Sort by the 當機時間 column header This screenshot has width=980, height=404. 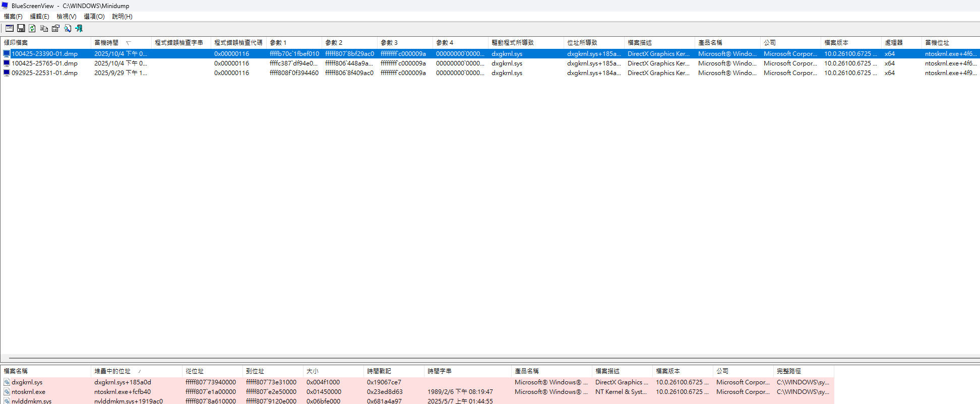click(121, 42)
